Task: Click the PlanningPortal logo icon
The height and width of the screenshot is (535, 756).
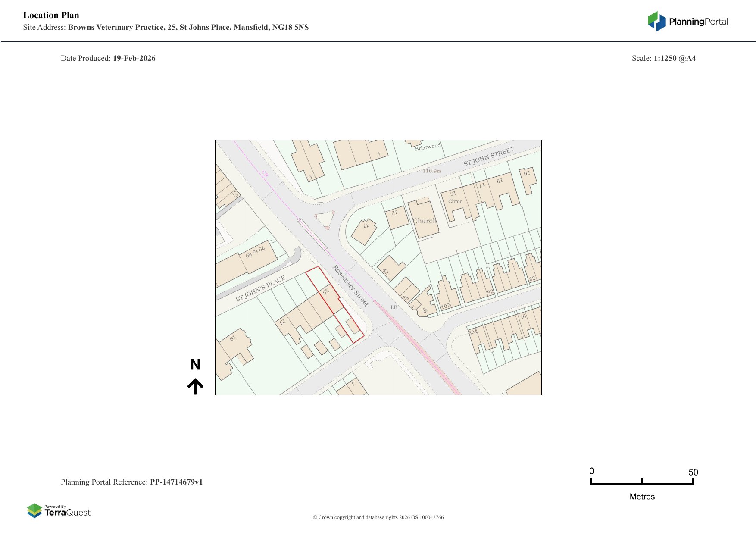Action: click(656, 21)
